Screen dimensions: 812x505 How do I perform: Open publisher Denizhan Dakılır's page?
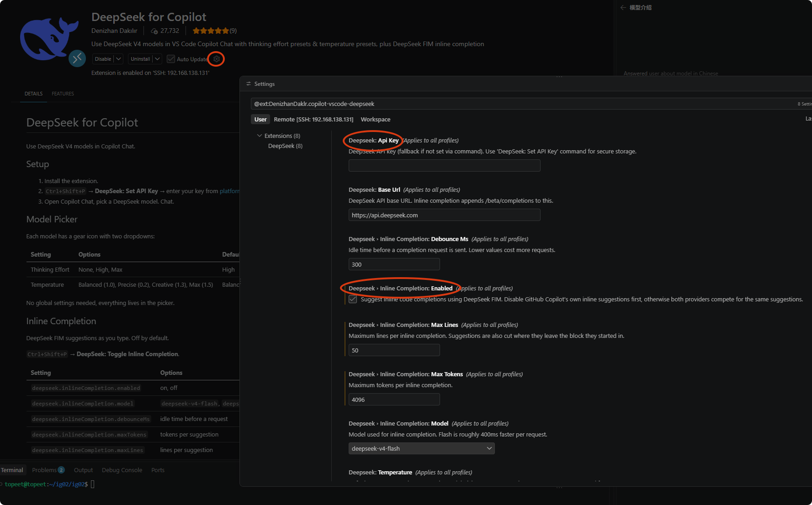[114, 31]
